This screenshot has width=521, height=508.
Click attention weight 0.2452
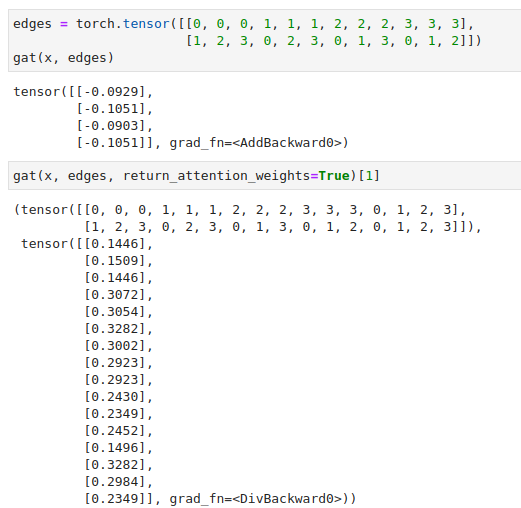click(115, 431)
